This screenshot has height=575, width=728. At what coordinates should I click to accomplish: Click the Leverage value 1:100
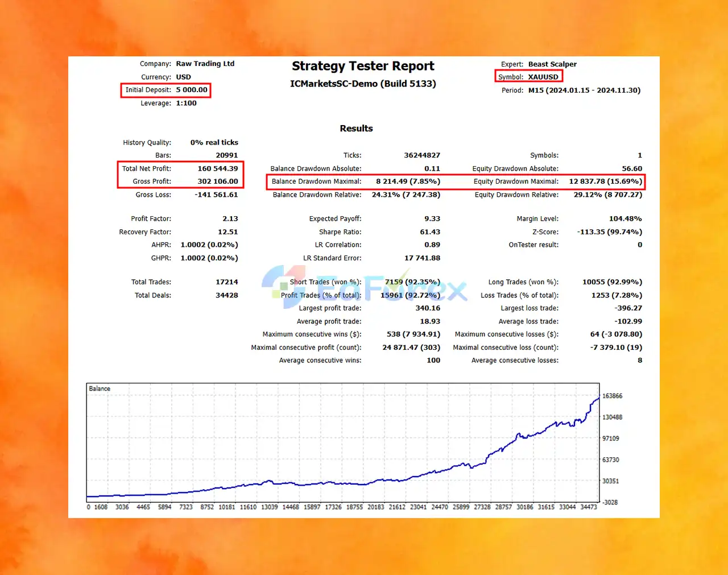[186, 104]
